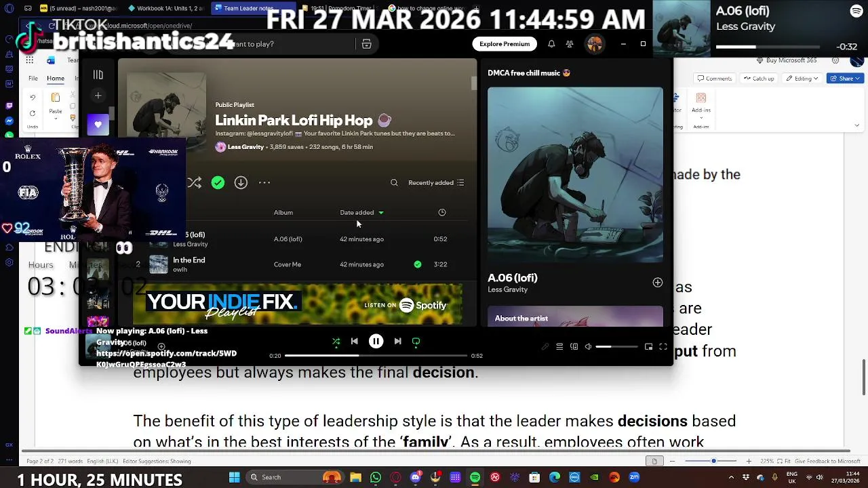Open Comments pane in Word
Image resolution: width=868 pixels, height=488 pixels.
click(715, 79)
